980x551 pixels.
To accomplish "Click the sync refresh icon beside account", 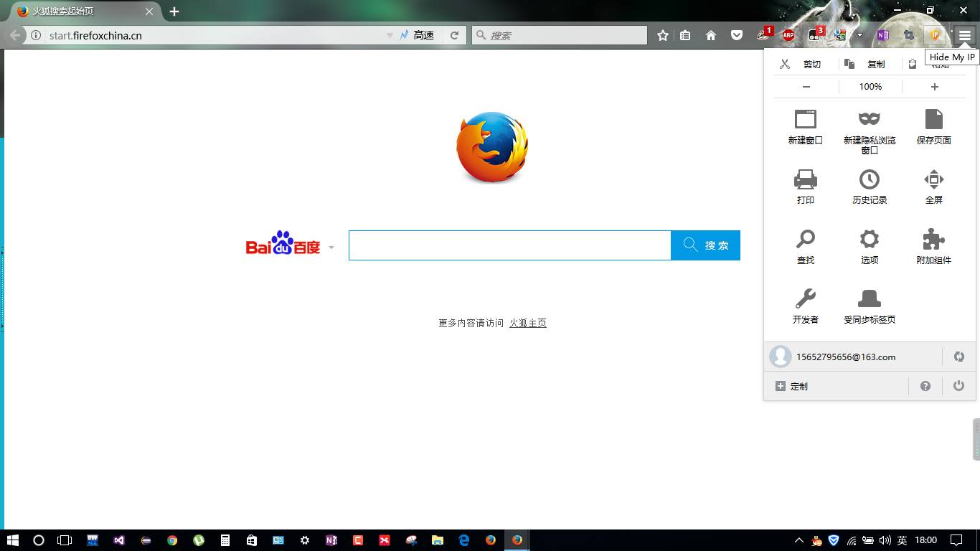I will [x=958, y=357].
